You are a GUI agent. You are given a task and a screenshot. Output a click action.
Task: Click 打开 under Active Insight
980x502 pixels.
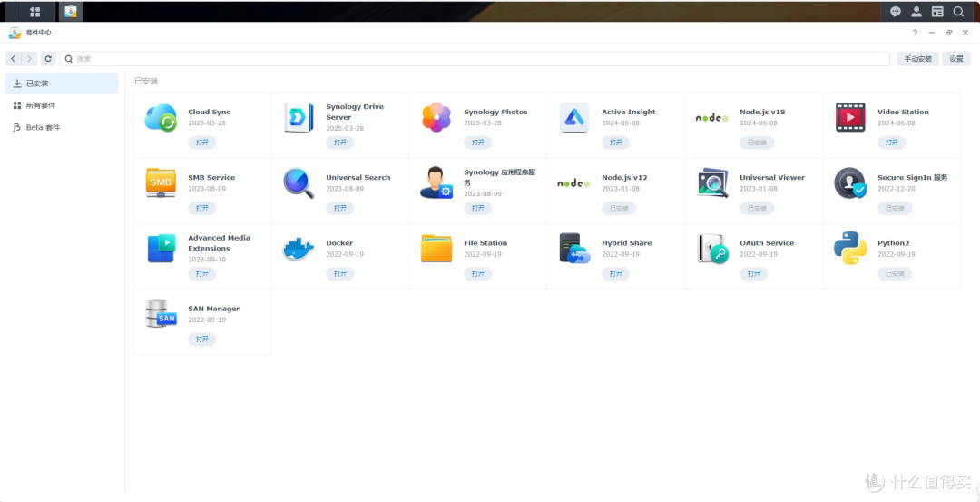coord(615,143)
